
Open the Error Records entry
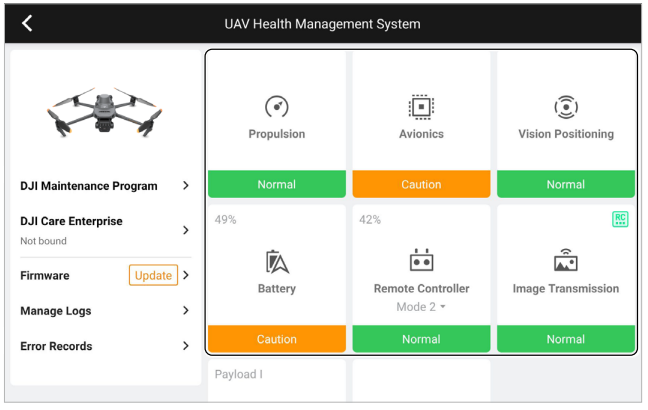(x=105, y=346)
